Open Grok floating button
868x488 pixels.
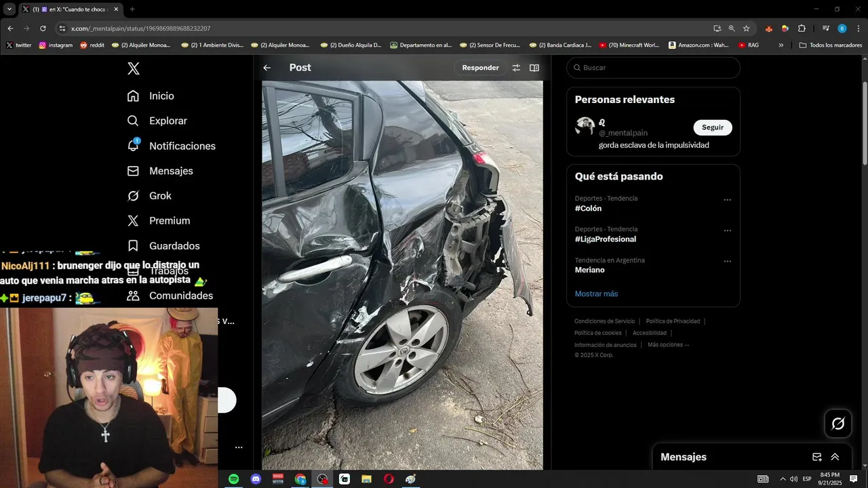(x=838, y=424)
